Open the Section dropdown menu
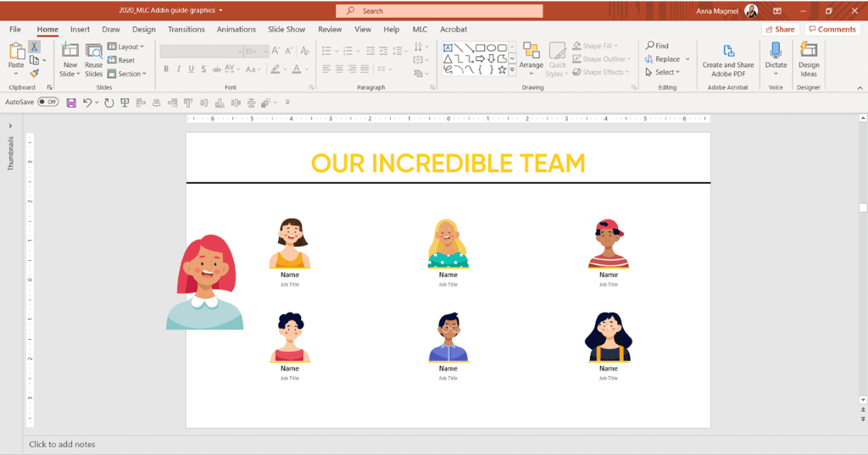868x455 pixels. 127,74
